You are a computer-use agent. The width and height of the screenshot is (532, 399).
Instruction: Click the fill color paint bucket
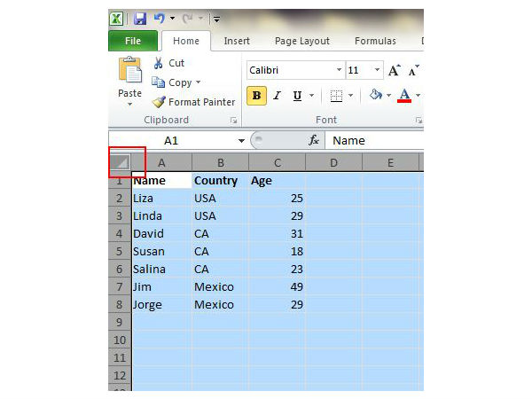(x=376, y=95)
